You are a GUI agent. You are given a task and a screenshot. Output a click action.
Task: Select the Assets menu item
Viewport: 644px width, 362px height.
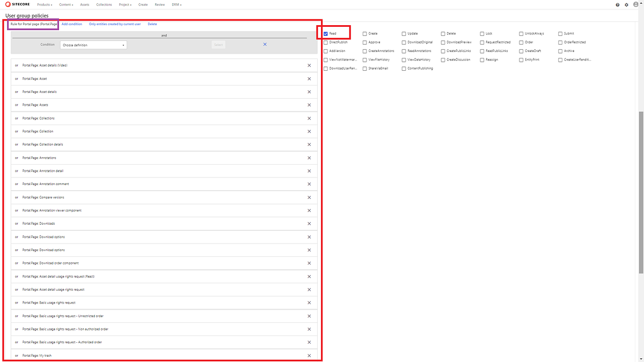pos(84,4)
